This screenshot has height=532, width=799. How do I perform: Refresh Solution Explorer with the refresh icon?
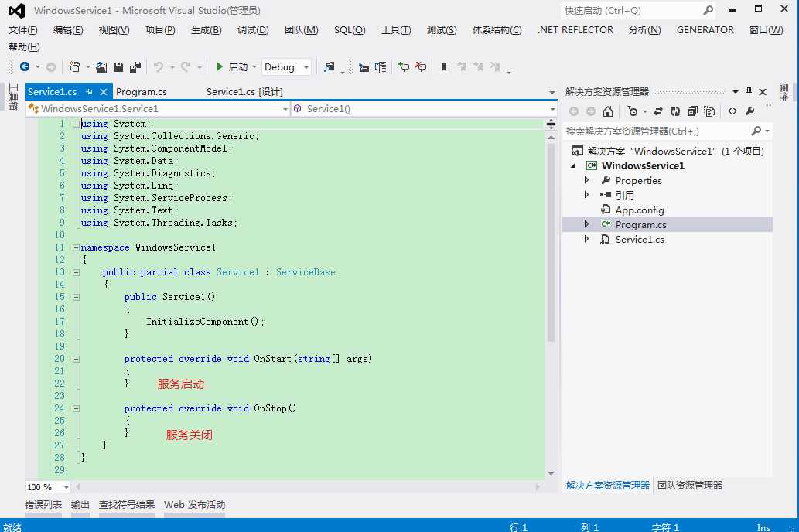point(675,111)
